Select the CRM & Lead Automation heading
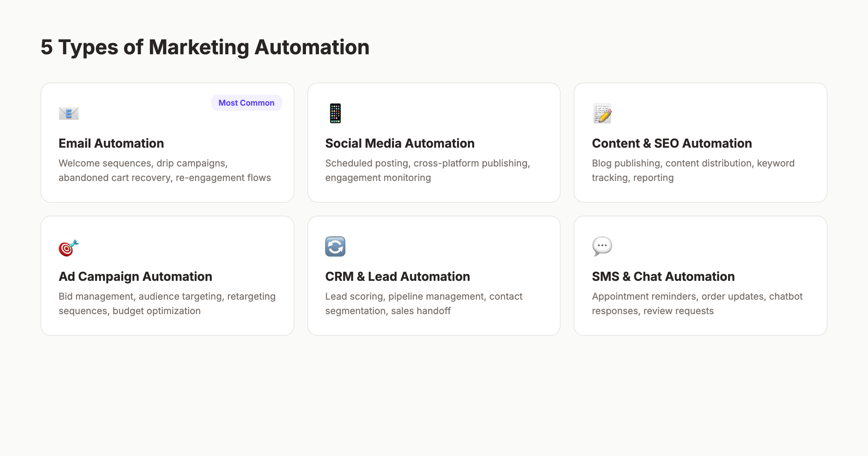 397,276
